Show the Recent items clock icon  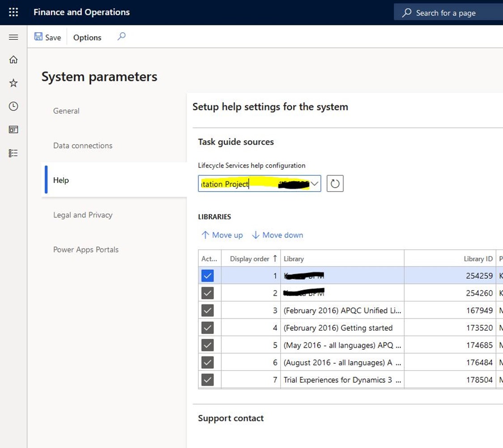pos(13,106)
